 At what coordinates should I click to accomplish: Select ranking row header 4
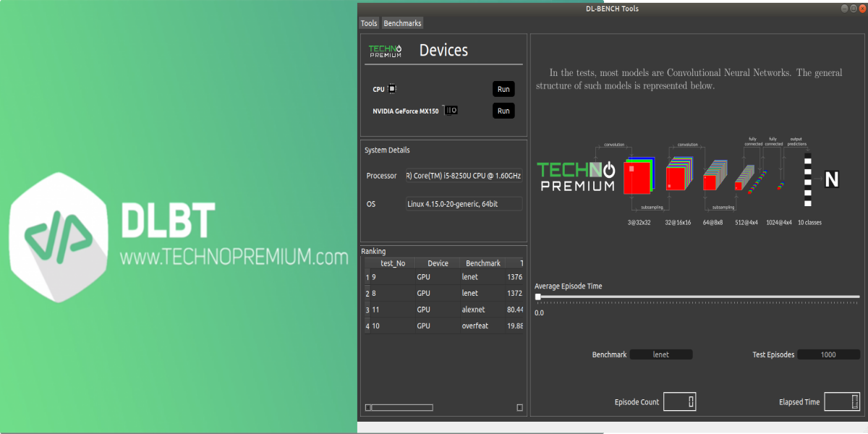pos(367,325)
